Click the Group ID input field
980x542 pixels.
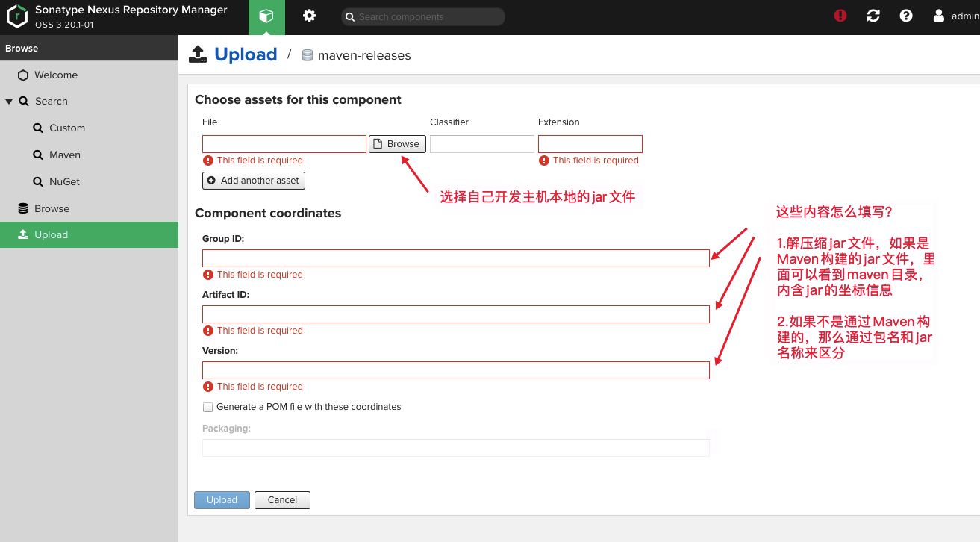(x=456, y=258)
